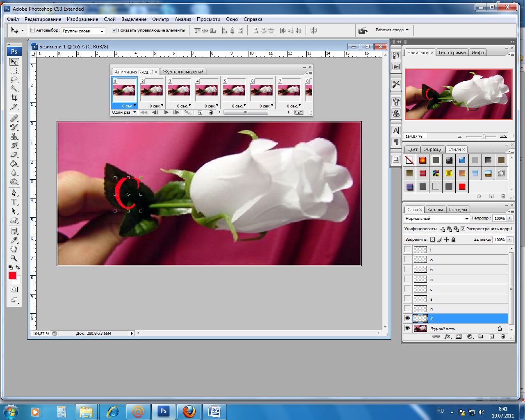Screen dimensions: 525x420
Task: Open Firefox from the Windows taskbar
Action: pos(189,411)
